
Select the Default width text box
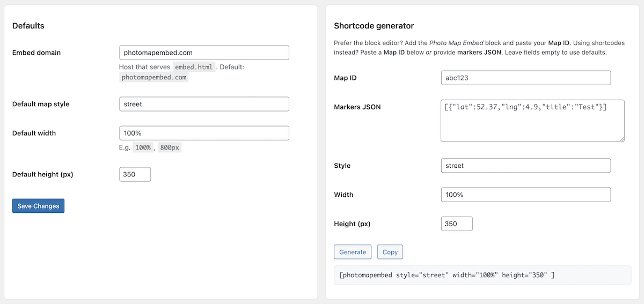click(x=204, y=133)
